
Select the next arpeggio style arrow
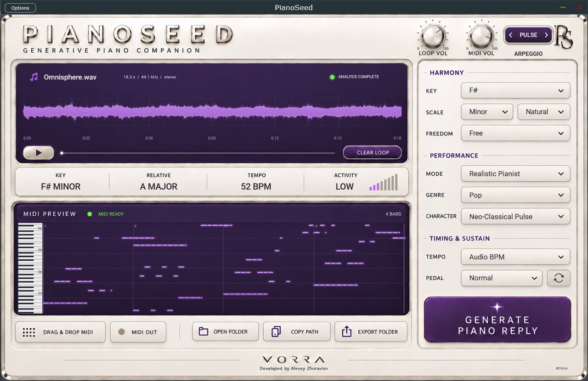point(546,35)
